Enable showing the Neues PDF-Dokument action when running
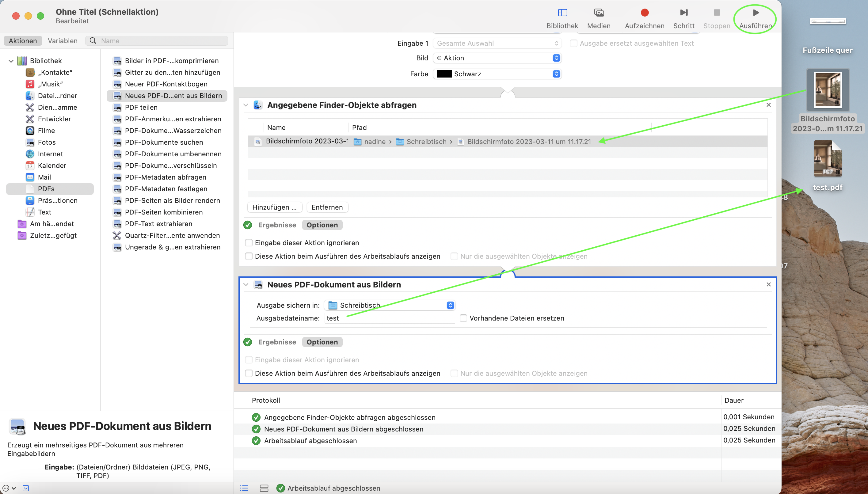The width and height of the screenshot is (868, 494). point(249,373)
